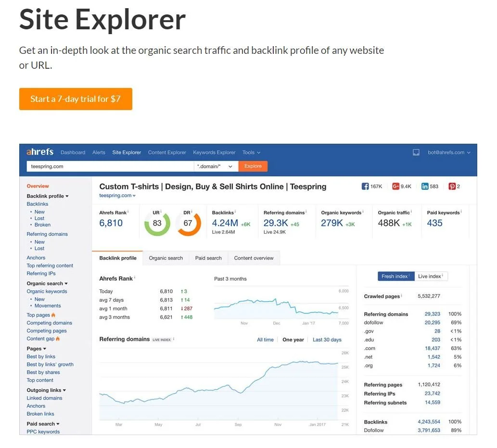Click the fire icon beside Top pages
Viewport: 497px width, 448px height.
click(53, 315)
